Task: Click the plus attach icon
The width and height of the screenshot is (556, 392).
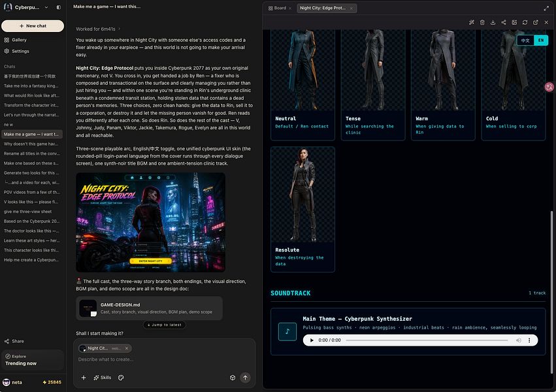Action: [x=84, y=378]
